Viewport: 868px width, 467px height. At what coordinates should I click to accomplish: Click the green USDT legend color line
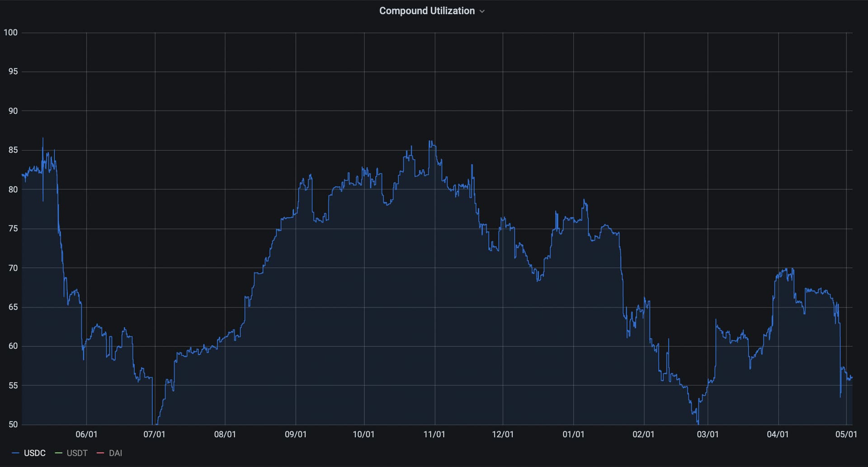click(x=58, y=453)
